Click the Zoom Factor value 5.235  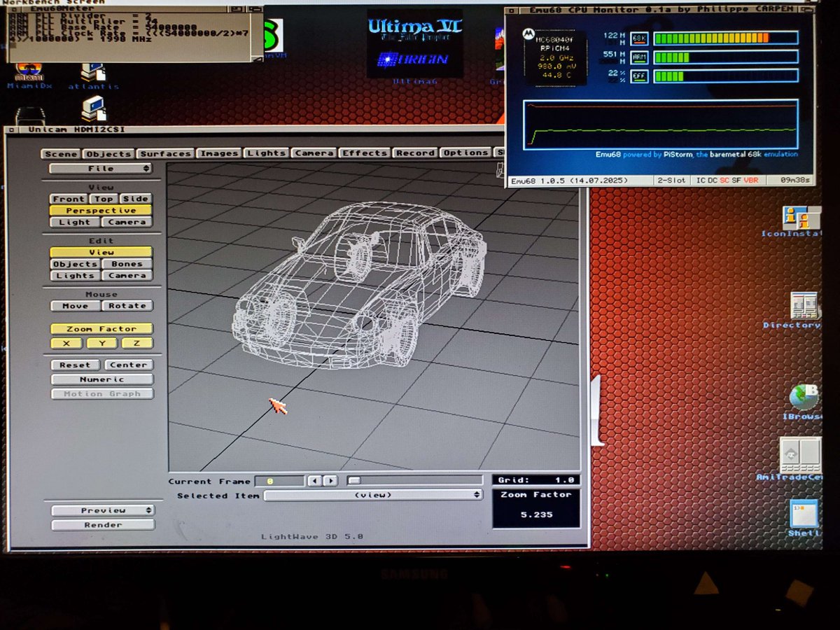tap(536, 514)
